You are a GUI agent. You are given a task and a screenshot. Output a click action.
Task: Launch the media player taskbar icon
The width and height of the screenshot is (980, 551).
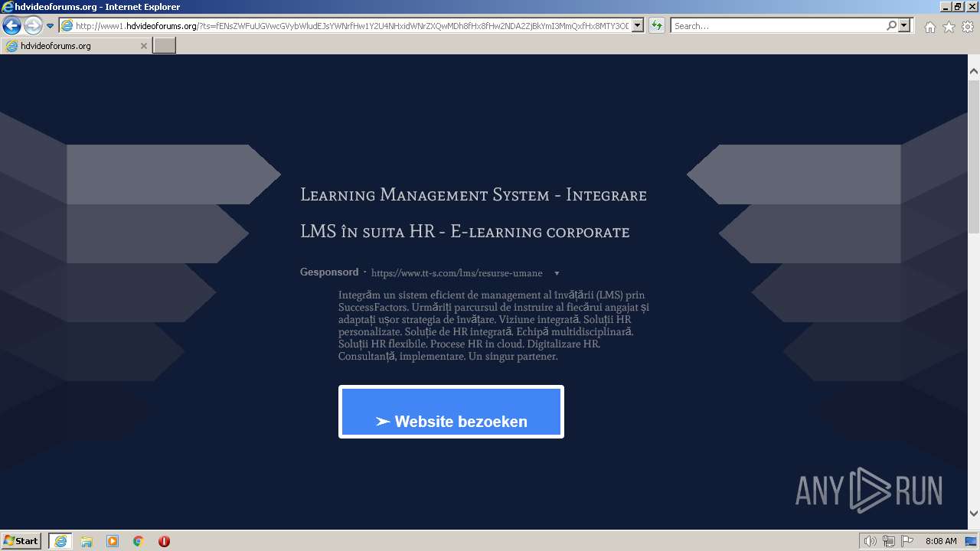(x=113, y=541)
